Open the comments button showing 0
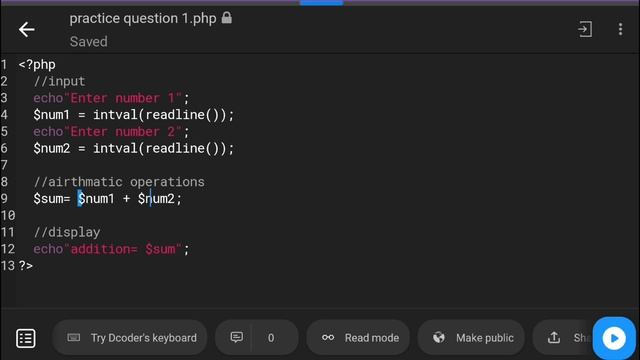This screenshot has width=640, height=360. tap(257, 338)
